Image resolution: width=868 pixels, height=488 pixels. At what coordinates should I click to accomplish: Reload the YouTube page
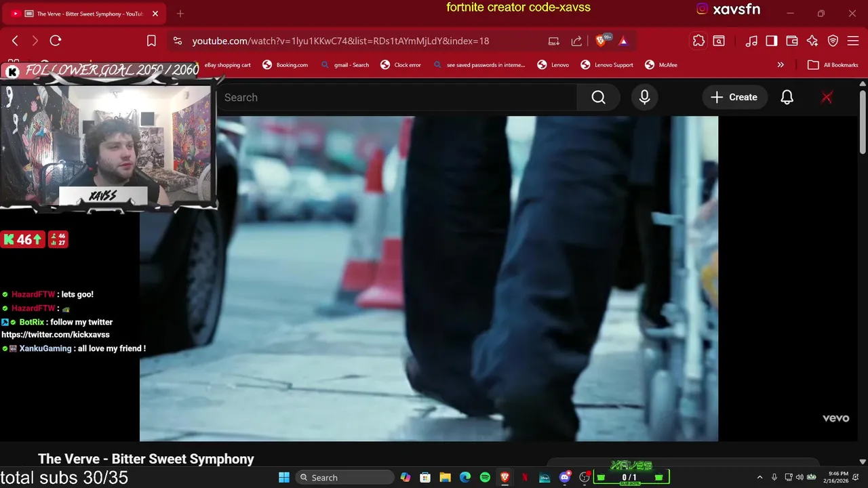[56, 41]
